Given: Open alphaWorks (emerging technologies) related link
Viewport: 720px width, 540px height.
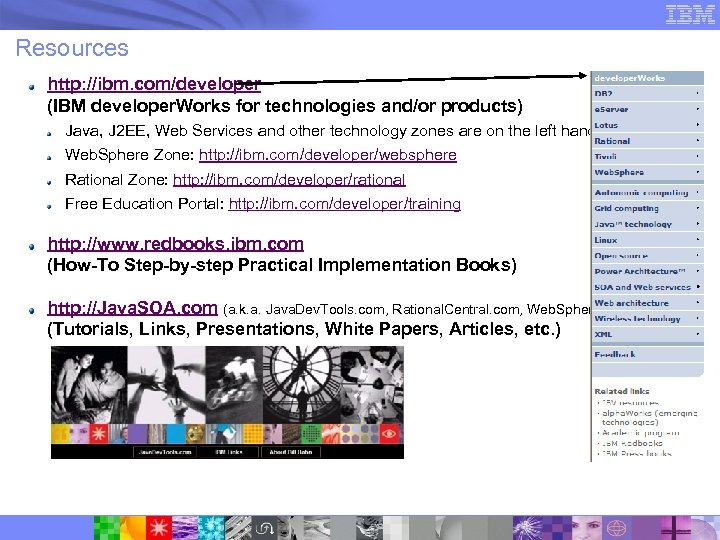Looking at the screenshot, I should pos(649,417).
